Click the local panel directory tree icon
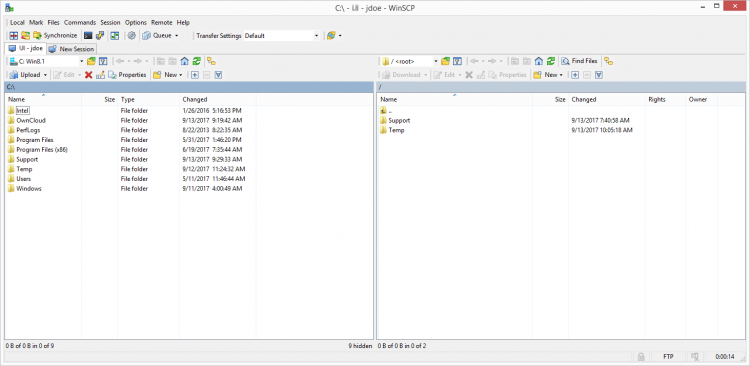 tap(211, 61)
